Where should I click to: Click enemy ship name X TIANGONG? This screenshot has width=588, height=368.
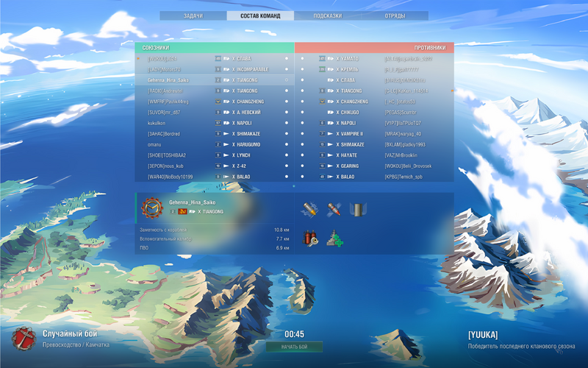(x=349, y=91)
